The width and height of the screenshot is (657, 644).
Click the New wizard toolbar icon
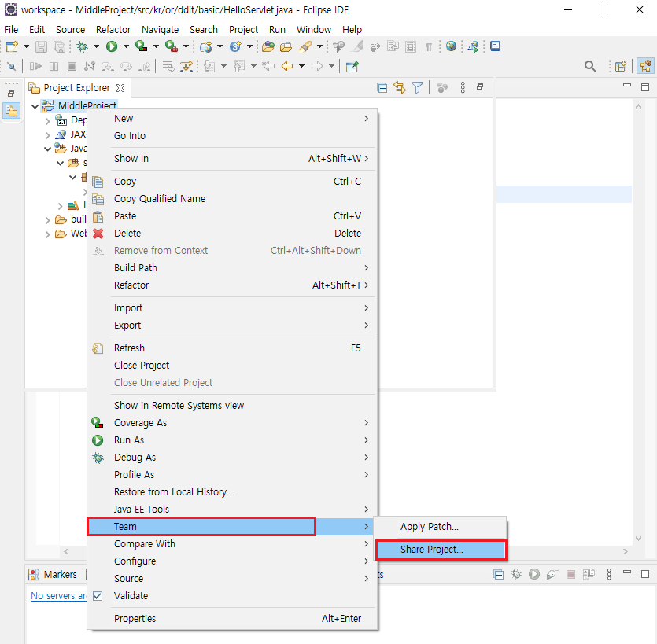pos(12,46)
